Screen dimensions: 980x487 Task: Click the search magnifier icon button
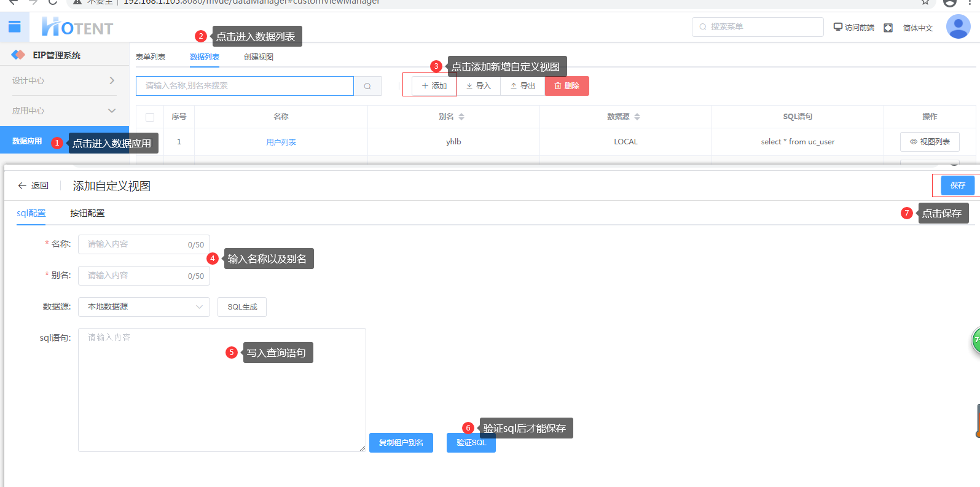coord(367,86)
